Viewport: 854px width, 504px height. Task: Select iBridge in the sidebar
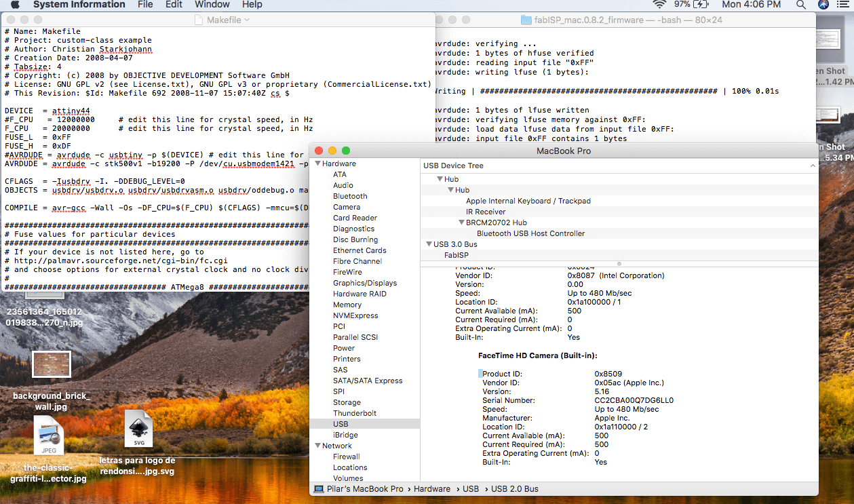tap(345, 435)
